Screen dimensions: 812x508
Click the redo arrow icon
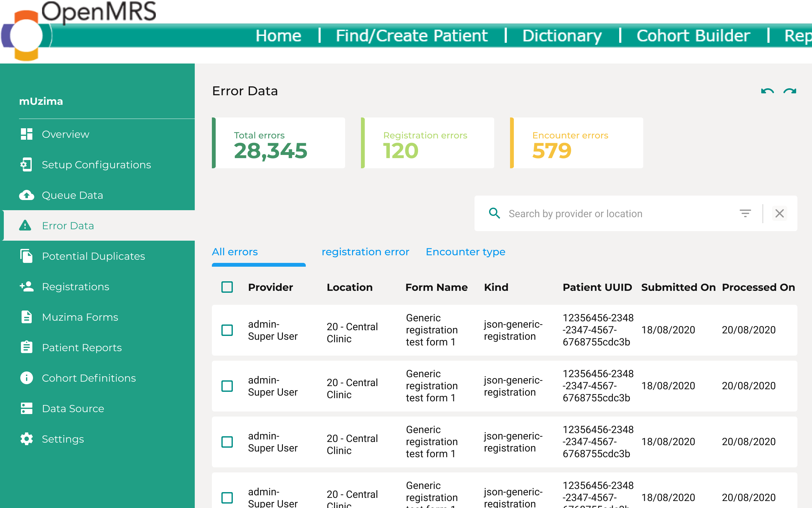pos(790,91)
